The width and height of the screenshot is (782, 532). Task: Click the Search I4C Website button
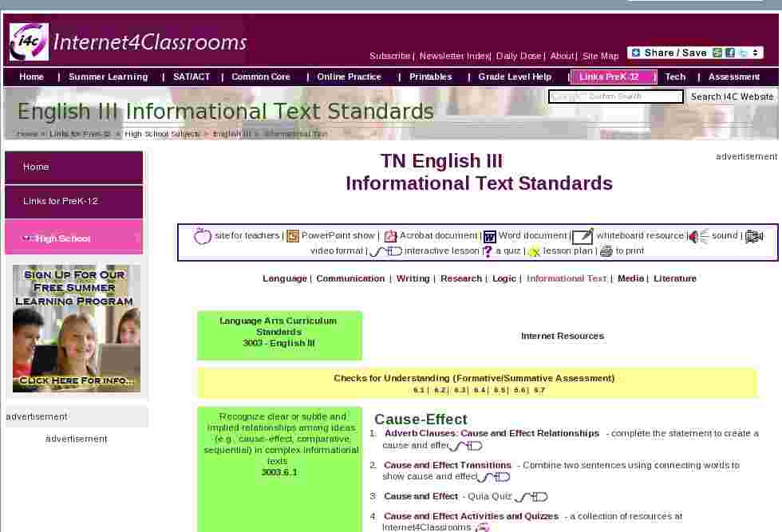pyautogui.click(x=732, y=97)
